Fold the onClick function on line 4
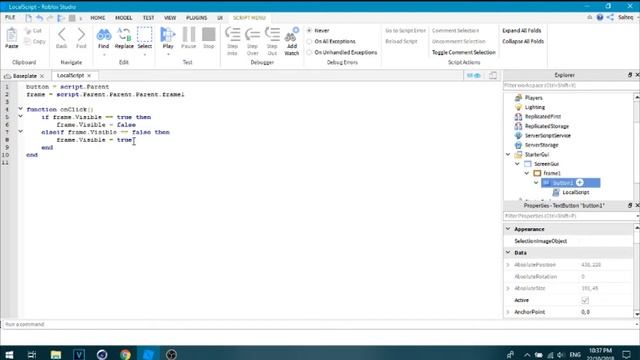The height and width of the screenshot is (360, 640). pos(20,109)
